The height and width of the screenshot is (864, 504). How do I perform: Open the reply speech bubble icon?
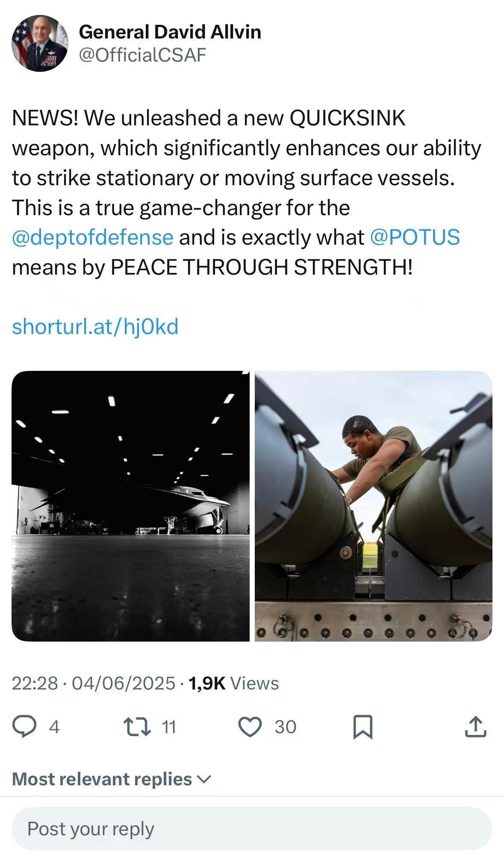(x=24, y=727)
